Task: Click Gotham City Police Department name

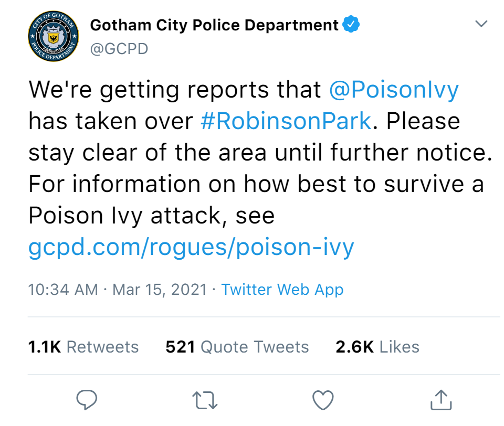Action: tap(214, 25)
